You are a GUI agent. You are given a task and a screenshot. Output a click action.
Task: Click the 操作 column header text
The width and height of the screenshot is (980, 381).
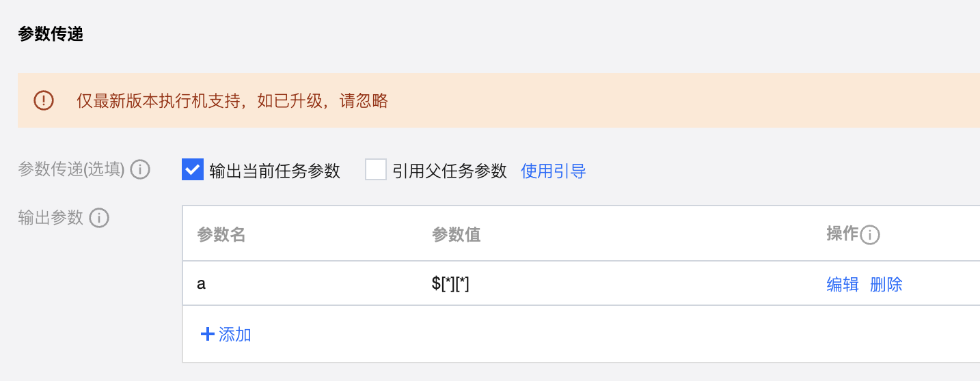click(842, 234)
